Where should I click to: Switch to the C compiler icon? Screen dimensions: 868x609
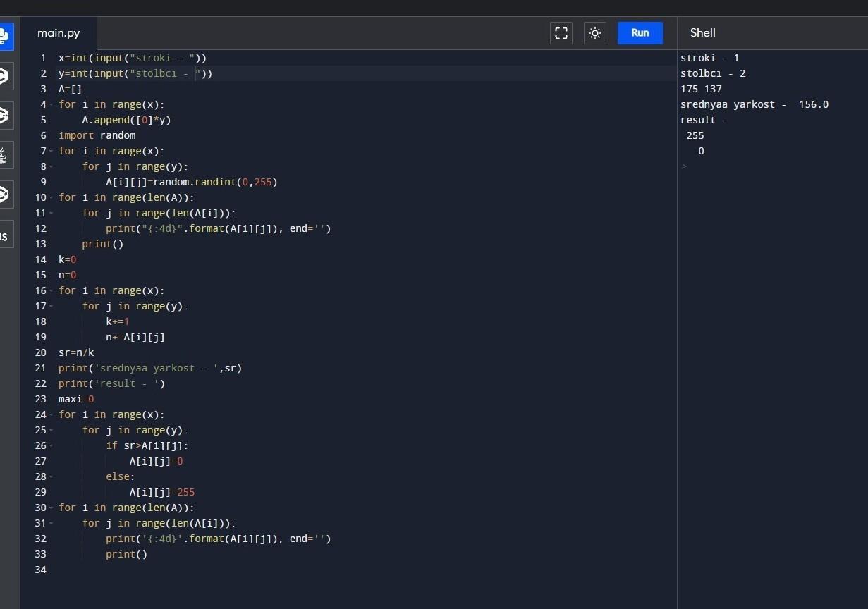click(4, 75)
